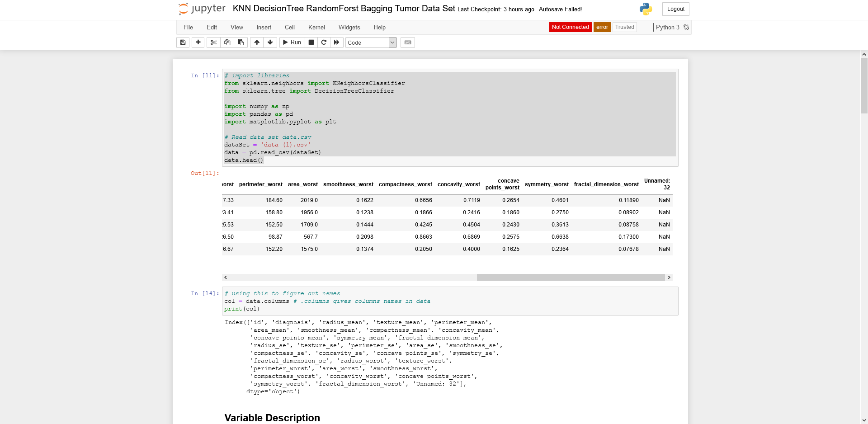Open the Widgets menu
This screenshot has width=868, height=424.
(x=349, y=27)
